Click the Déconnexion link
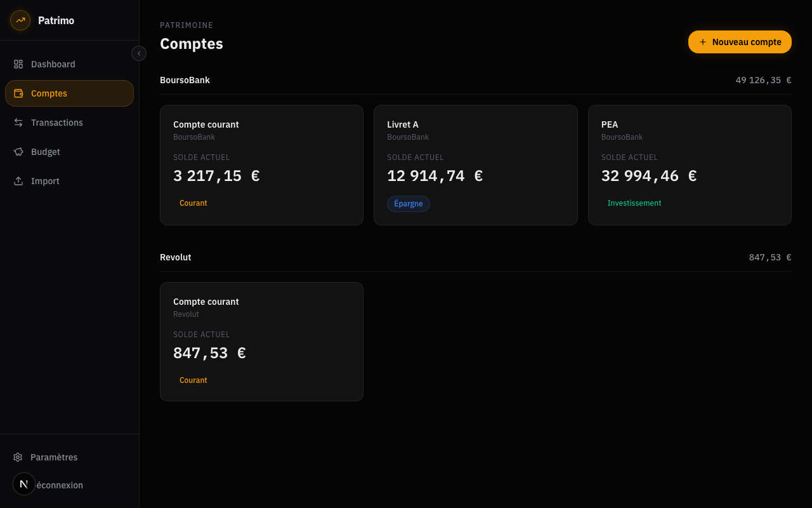 click(x=60, y=485)
